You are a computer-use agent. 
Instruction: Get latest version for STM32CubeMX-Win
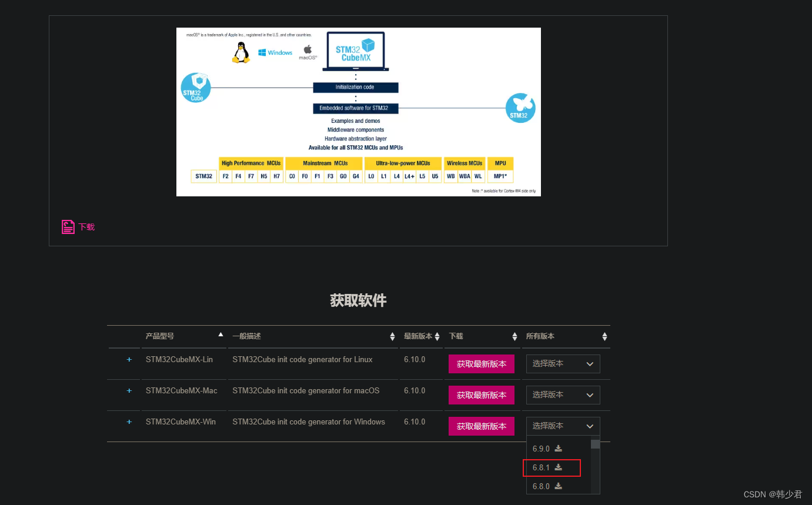(482, 426)
